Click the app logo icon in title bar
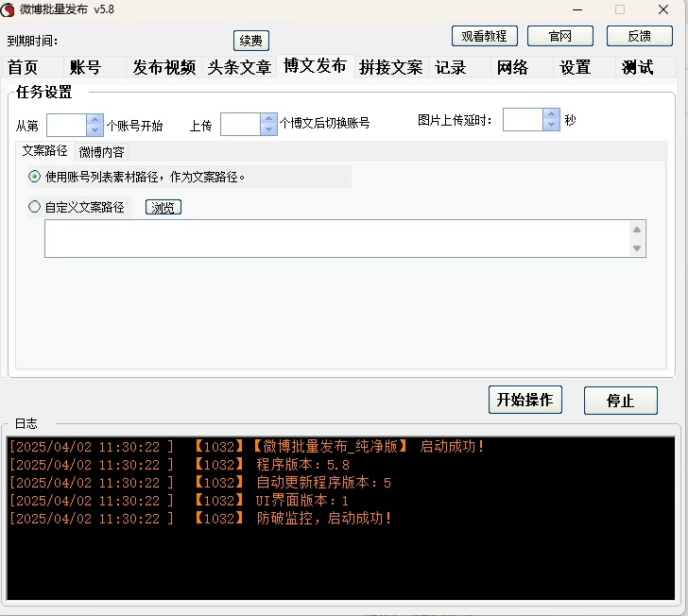This screenshot has height=616, width=688. 8,9
